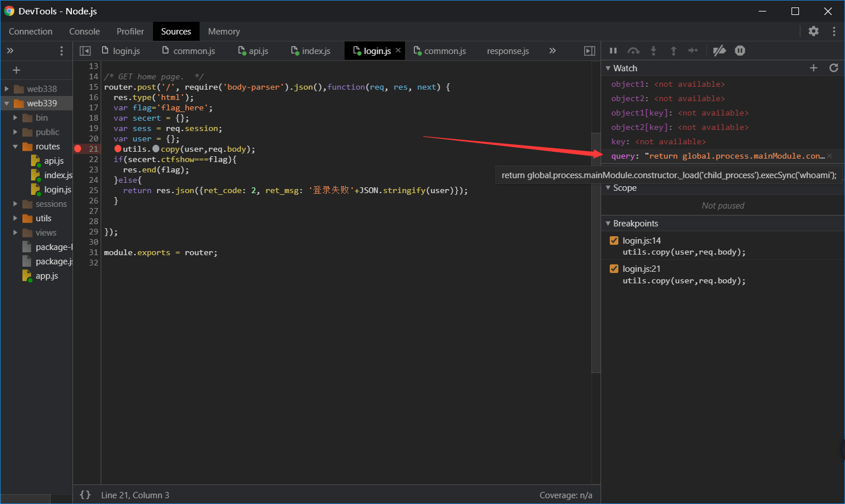Open the response.js file tab
Image resolution: width=845 pixels, height=504 pixels.
507,51
